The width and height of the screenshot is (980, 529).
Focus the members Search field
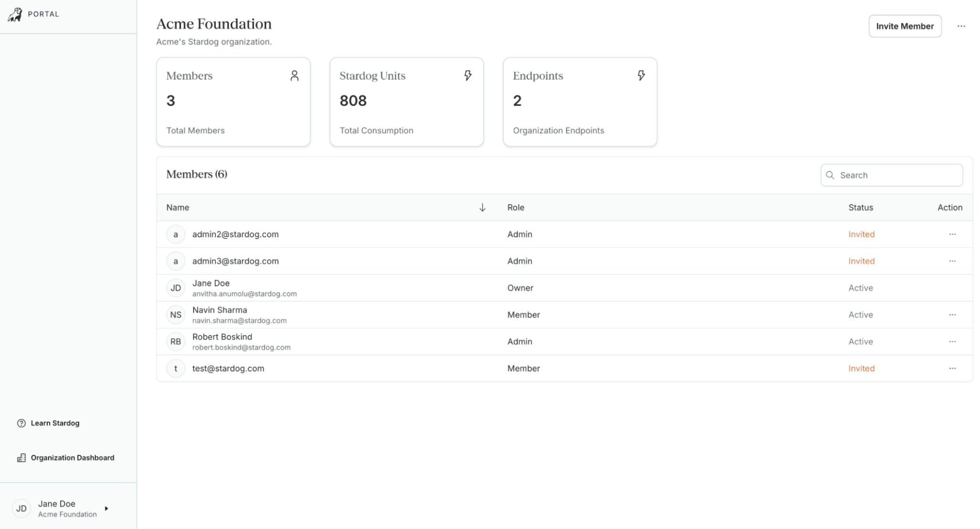tap(891, 175)
